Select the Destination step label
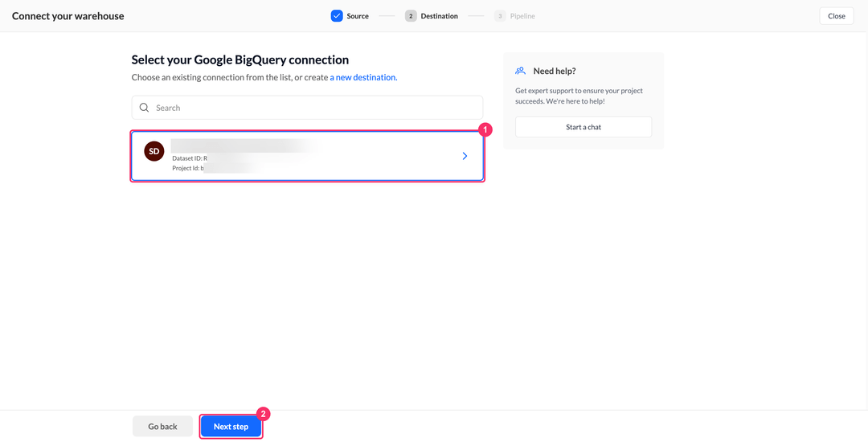Viewport: 868px width, 442px height. coord(439,16)
